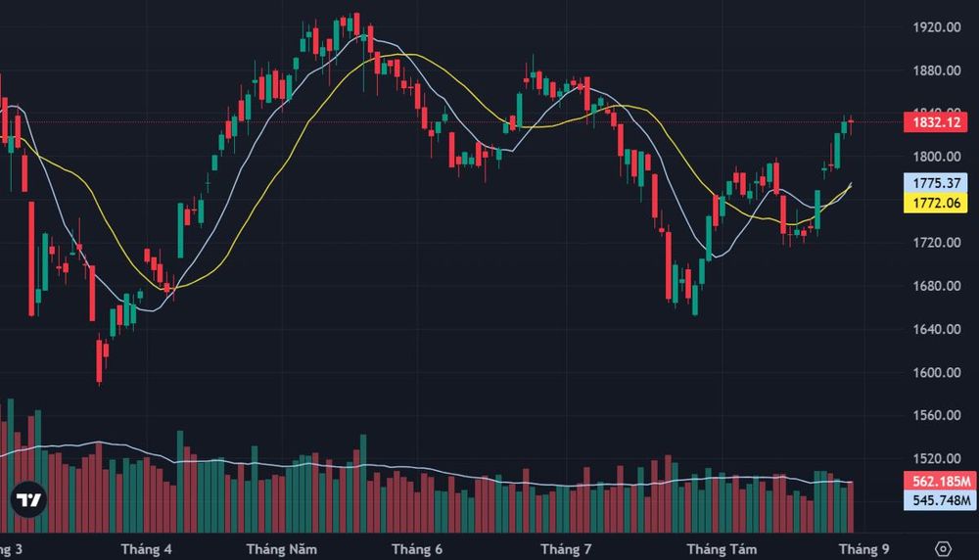979x560 pixels.
Task: Click the Tháng 4 time axis label
Action: click(146, 549)
